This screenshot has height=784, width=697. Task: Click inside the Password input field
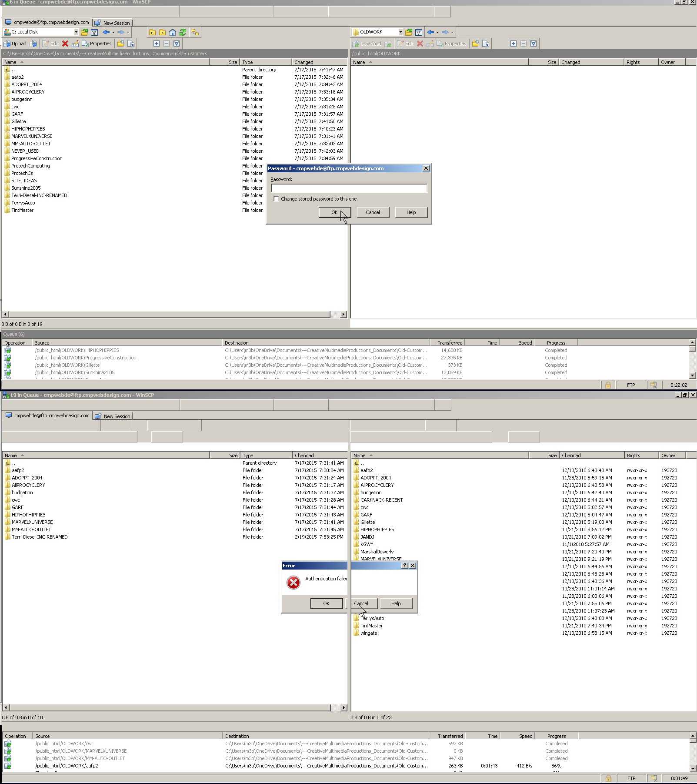click(x=348, y=188)
